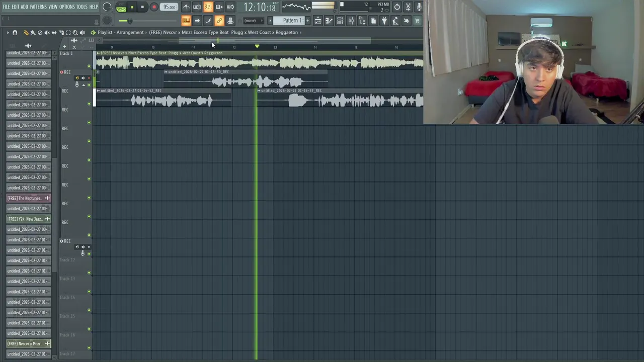Open the plugin picker plug icon
The height and width of the screenshot is (362, 644).
(384, 21)
